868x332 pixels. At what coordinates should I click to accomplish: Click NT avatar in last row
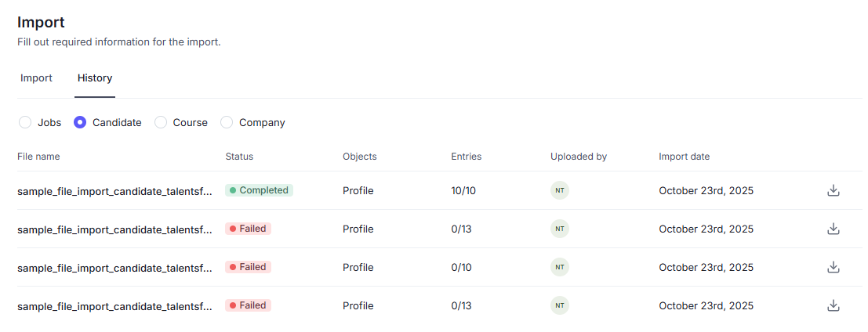point(559,305)
